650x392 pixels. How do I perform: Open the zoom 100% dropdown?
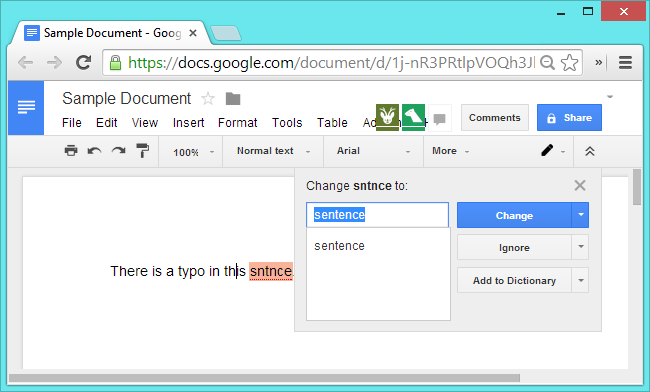193,152
